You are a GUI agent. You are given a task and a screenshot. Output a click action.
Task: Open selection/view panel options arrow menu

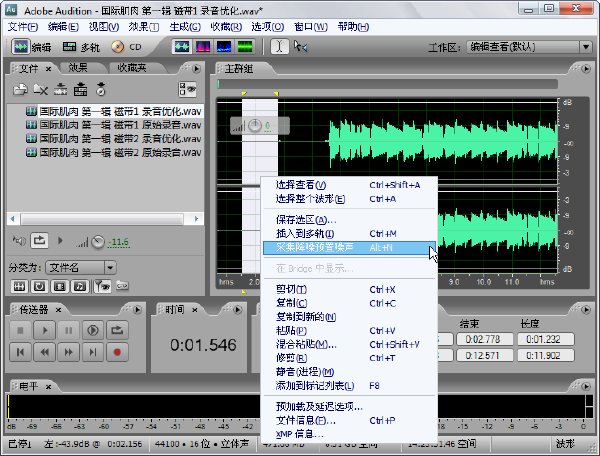point(586,309)
